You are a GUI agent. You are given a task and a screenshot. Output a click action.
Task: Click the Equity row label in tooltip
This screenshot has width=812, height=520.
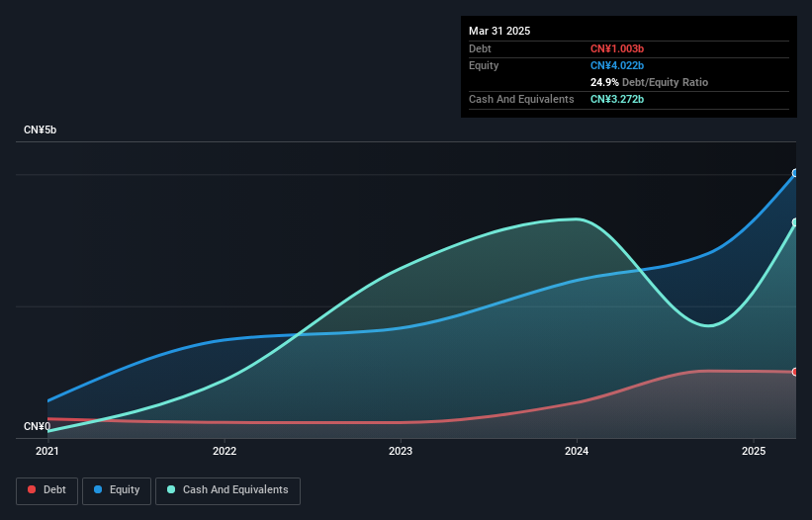click(x=484, y=65)
